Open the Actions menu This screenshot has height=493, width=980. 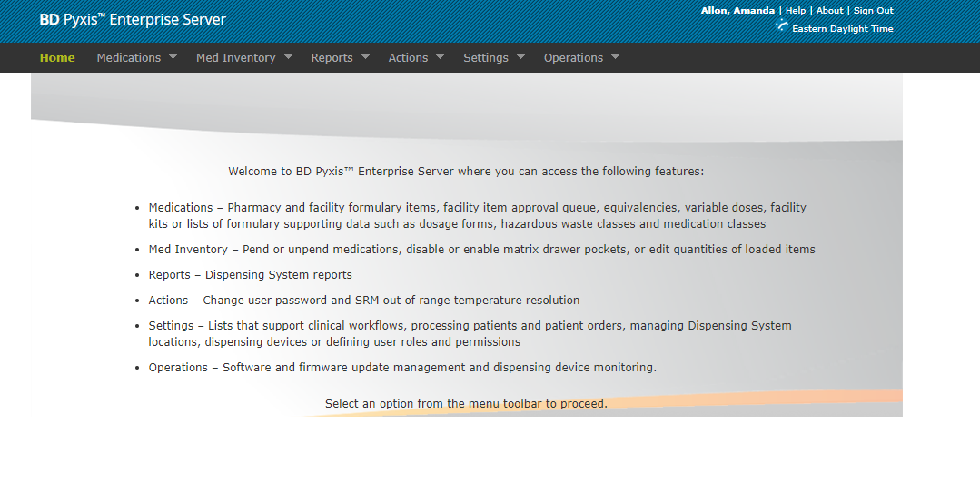pos(408,57)
